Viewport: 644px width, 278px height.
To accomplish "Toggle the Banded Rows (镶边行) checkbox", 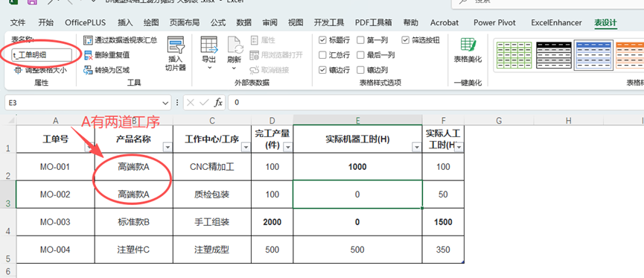I will (x=323, y=70).
